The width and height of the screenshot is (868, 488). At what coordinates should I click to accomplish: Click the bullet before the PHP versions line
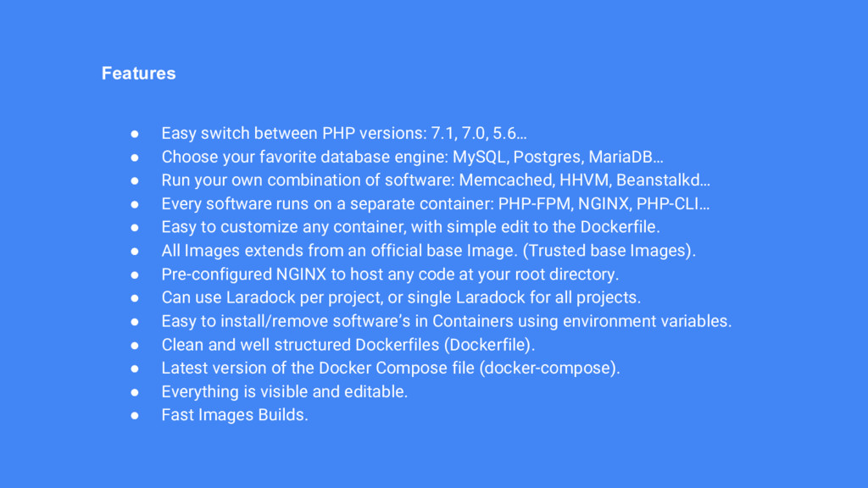(135, 134)
